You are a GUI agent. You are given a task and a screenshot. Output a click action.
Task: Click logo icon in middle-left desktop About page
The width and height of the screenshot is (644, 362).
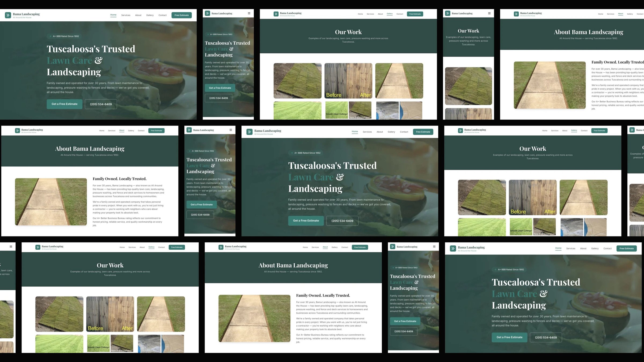coord(17,131)
